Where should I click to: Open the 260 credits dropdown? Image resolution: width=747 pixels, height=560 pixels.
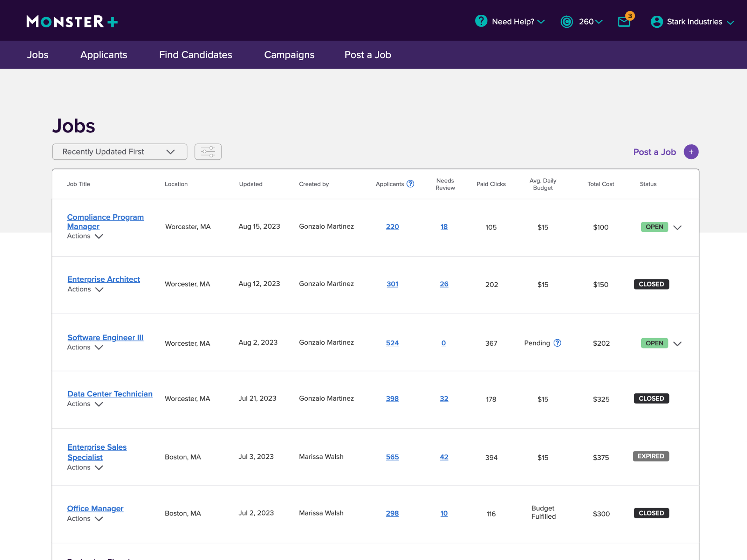click(591, 22)
